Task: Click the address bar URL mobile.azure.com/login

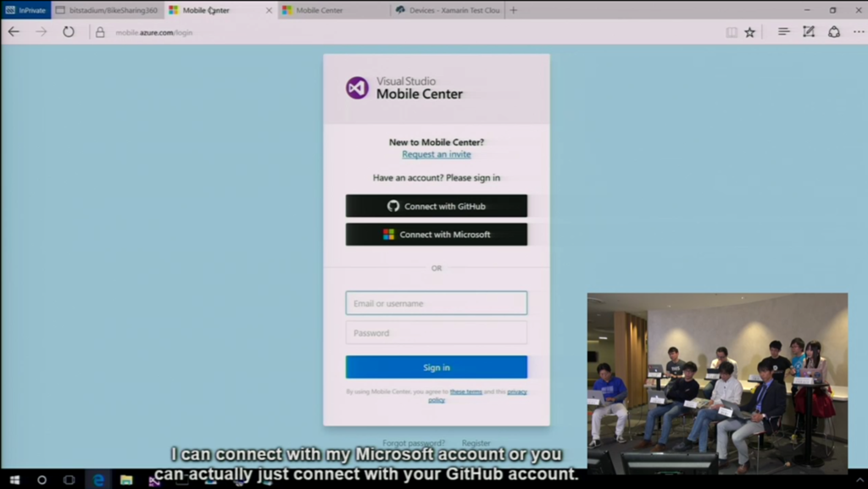Action: pyautogui.click(x=154, y=33)
